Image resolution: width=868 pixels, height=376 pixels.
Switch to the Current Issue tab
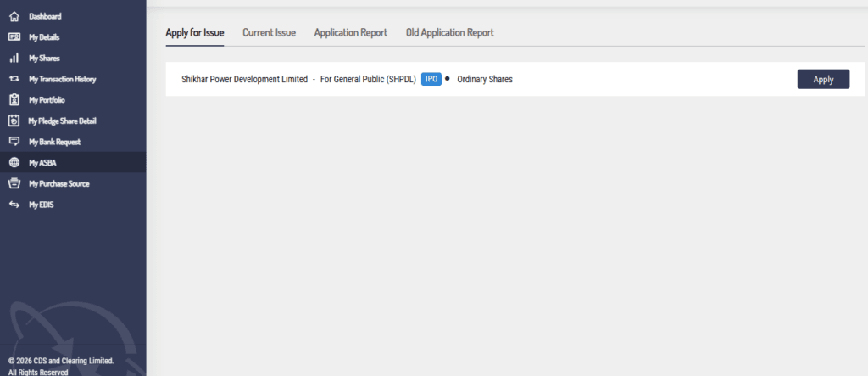269,33
